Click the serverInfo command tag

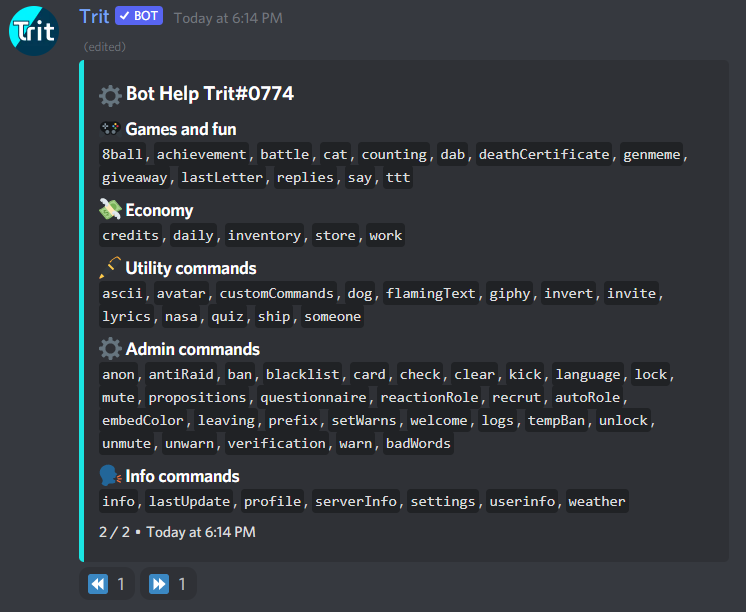pyautogui.click(x=356, y=501)
